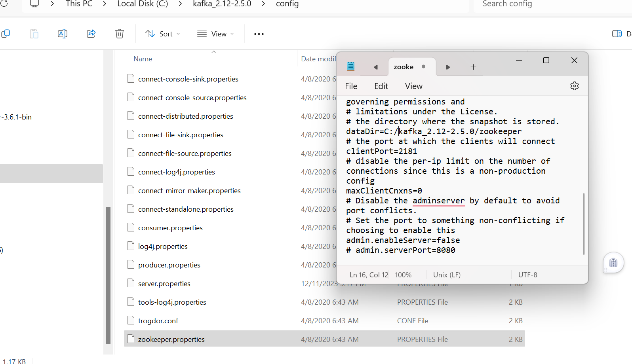Select the server.properties file

click(x=164, y=284)
